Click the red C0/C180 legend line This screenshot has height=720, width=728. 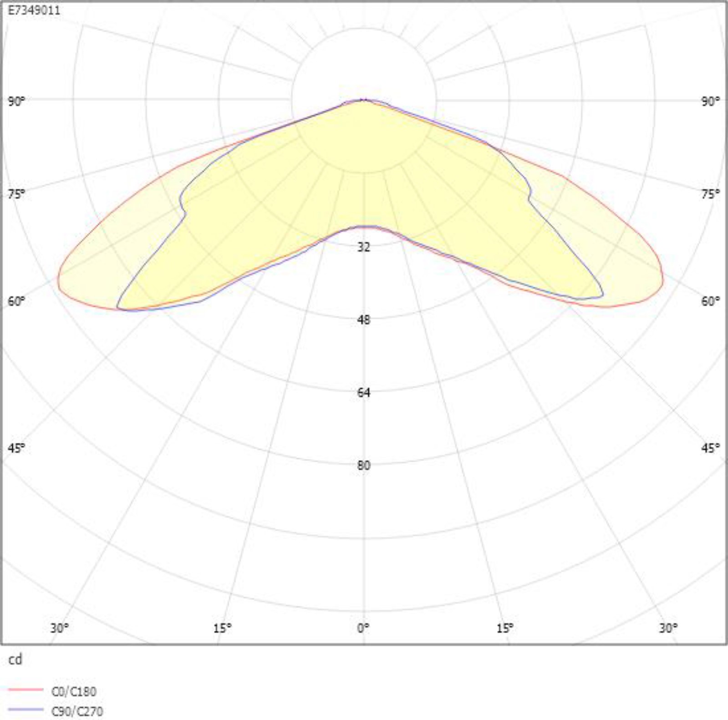pyautogui.click(x=25, y=690)
